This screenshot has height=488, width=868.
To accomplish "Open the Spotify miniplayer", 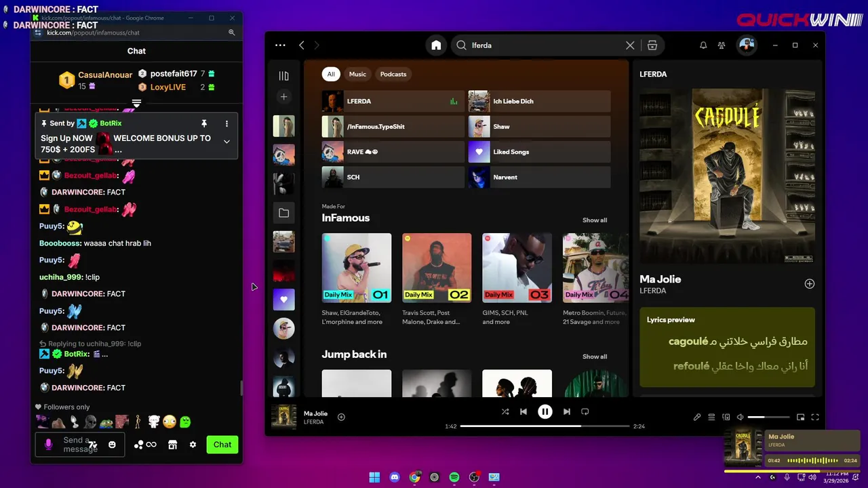I will pos(800,418).
